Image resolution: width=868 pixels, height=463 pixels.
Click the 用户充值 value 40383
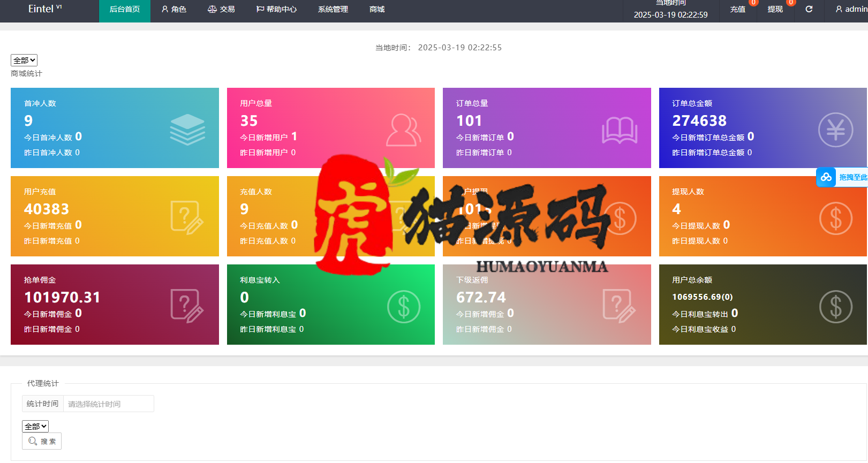(47, 209)
